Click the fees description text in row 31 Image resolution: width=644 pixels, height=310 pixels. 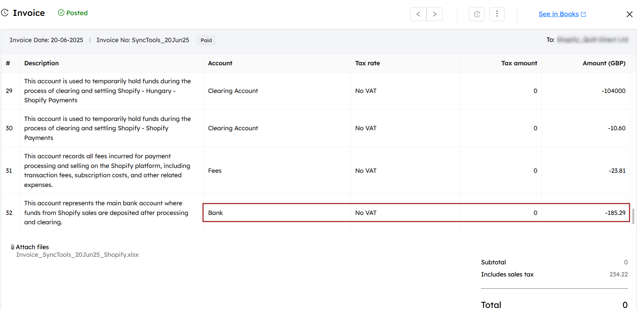107,171
